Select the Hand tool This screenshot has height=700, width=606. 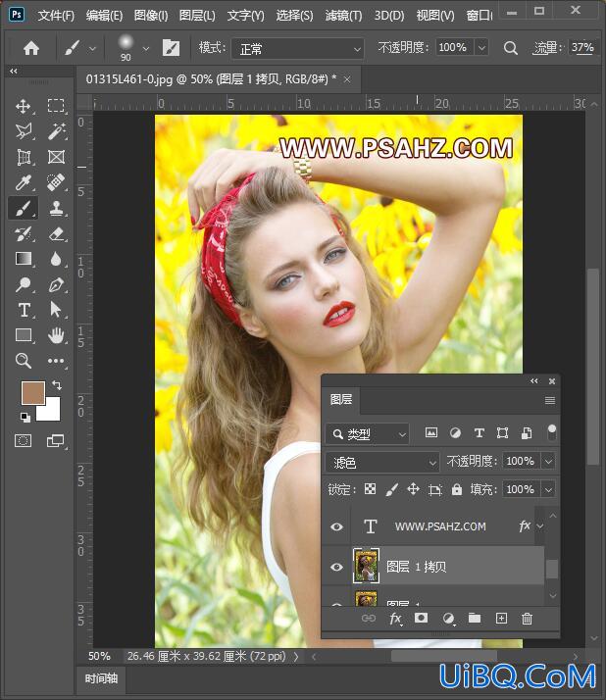click(56, 335)
